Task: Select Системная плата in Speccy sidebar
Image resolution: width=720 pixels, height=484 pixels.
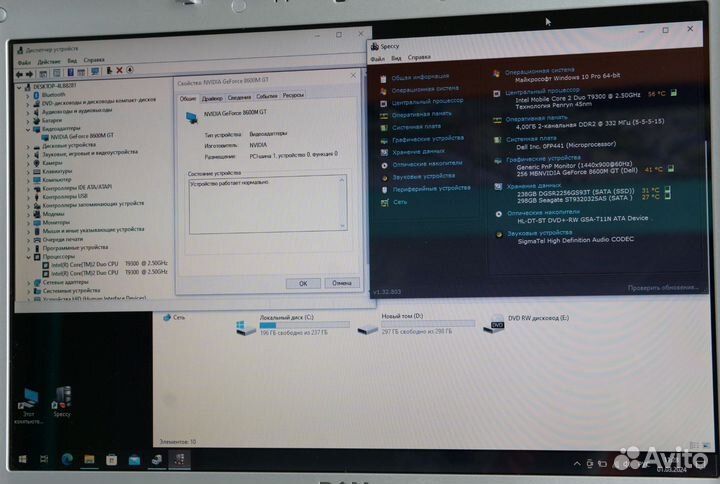Action: click(x=416, y=126)
